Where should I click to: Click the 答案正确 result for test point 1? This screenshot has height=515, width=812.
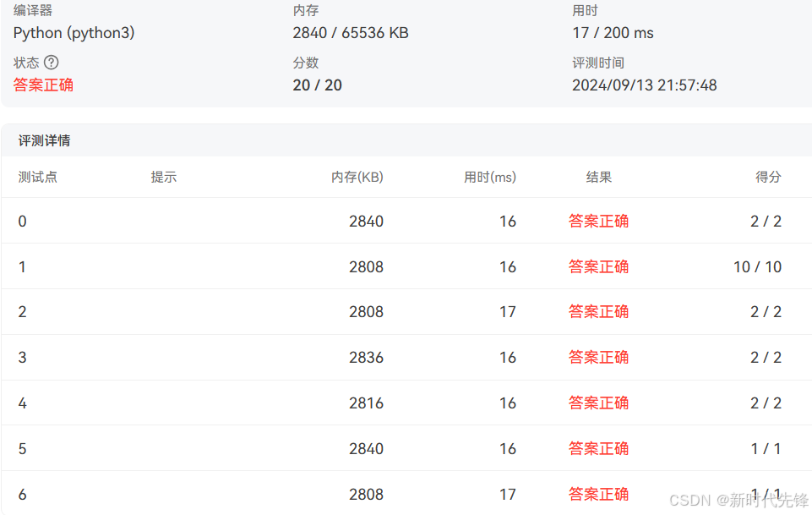[x=598, y=266]
